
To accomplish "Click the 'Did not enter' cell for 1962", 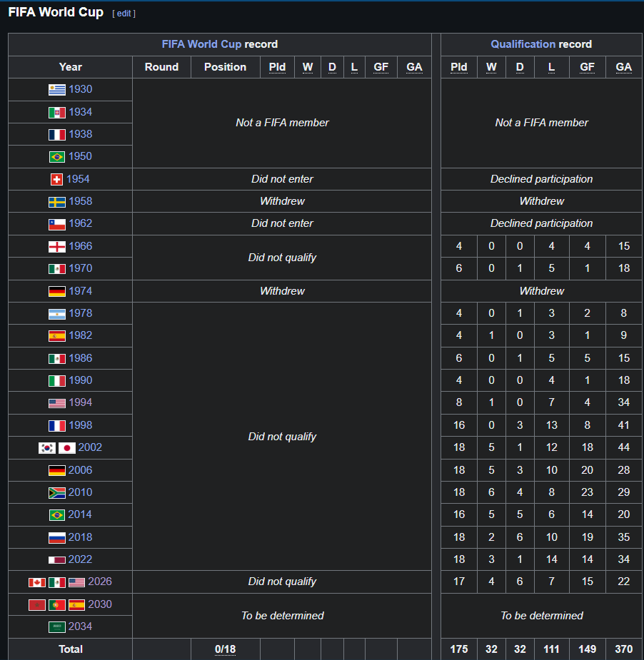I will pyautogui.click(x=282, y=223).
